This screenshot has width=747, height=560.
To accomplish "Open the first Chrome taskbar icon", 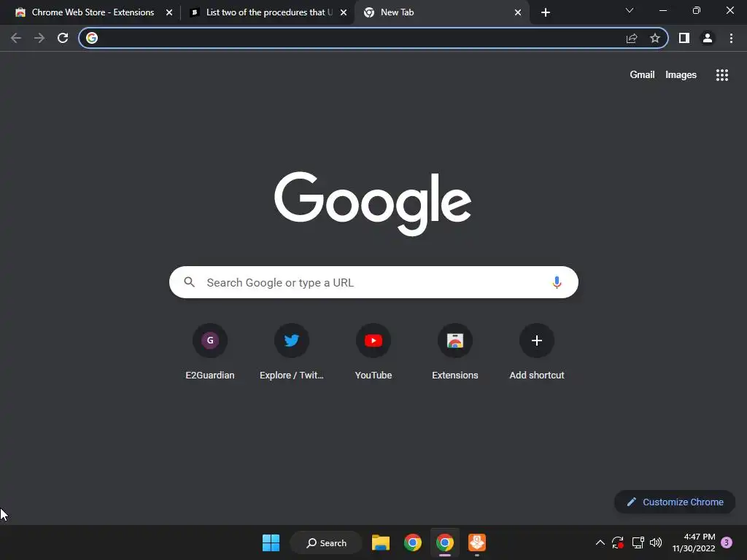I will pos(413,542).
